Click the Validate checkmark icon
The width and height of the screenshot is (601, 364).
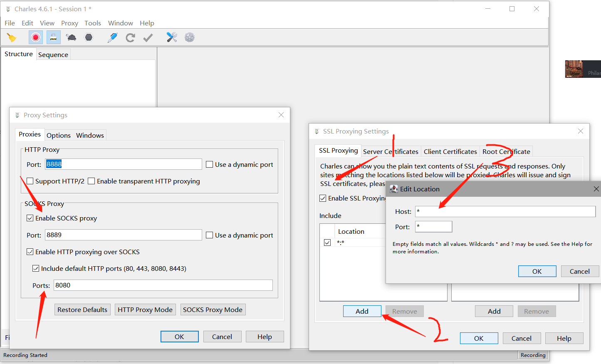pyautogui.click(x=148, y=37)
